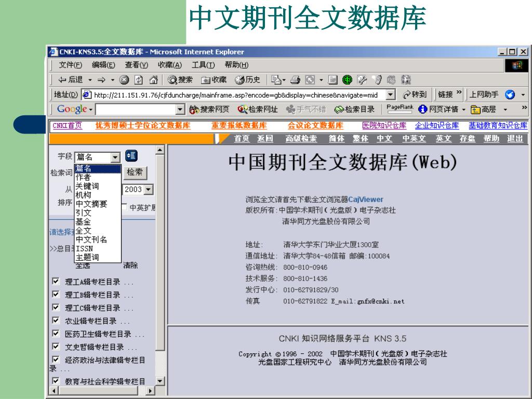Uncheck 经济政治与法律辑专栏目录 checkbox
Screen dimensions: 532x399
56,360
